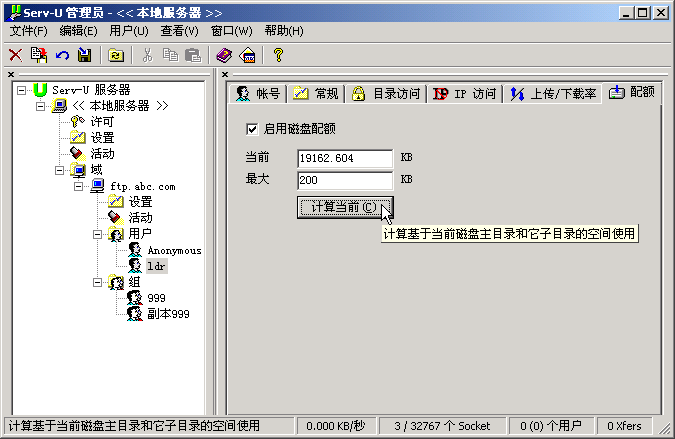Open the 编辑(E) menu
The width and height of the screenshot is (675, 439).
pyautogui.click(x=78, y=31)
